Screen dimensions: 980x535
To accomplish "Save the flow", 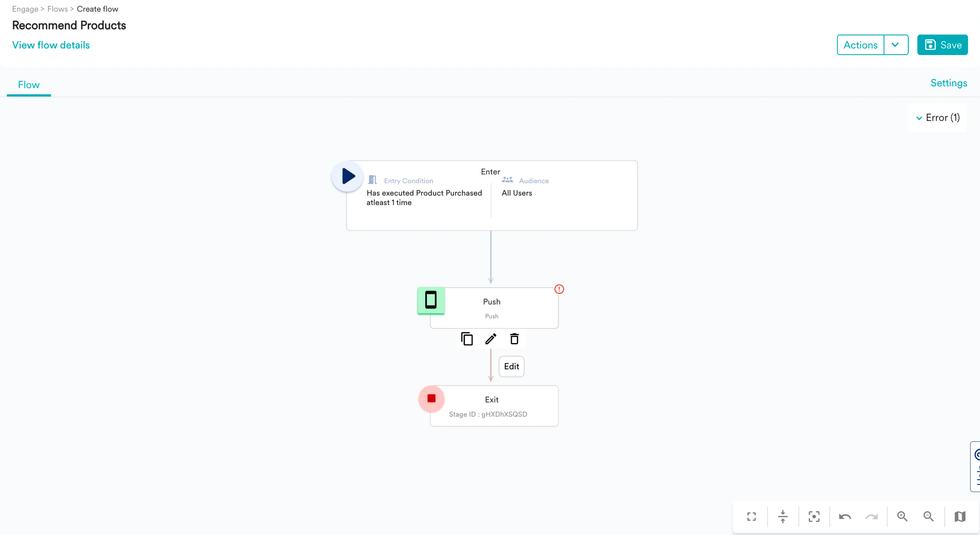I will [x=942, y=45].
